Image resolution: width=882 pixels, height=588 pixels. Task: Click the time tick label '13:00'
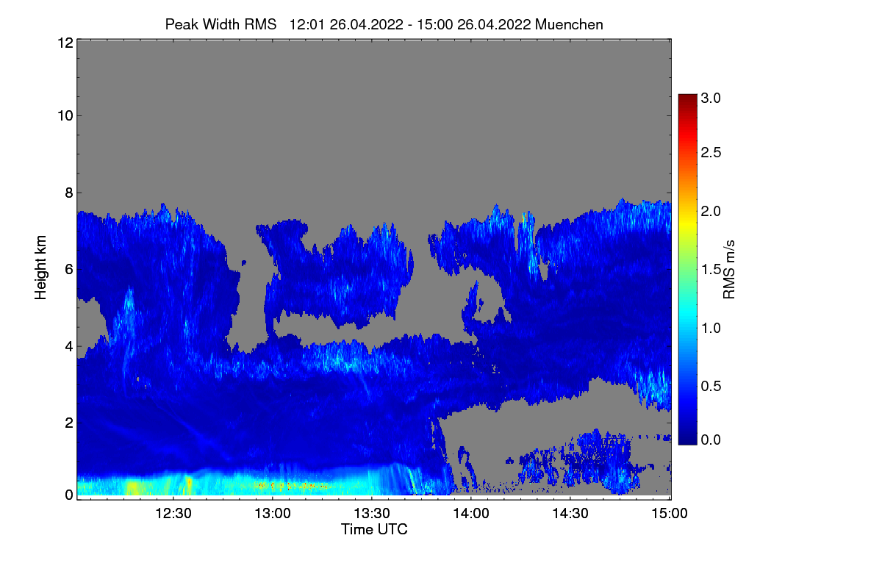point(273,514)
